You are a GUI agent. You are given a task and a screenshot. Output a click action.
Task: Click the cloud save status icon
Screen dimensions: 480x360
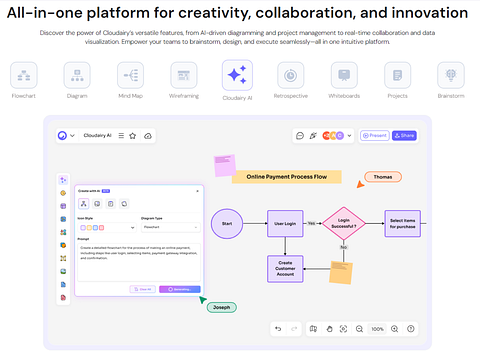click(x=148, y=136)
